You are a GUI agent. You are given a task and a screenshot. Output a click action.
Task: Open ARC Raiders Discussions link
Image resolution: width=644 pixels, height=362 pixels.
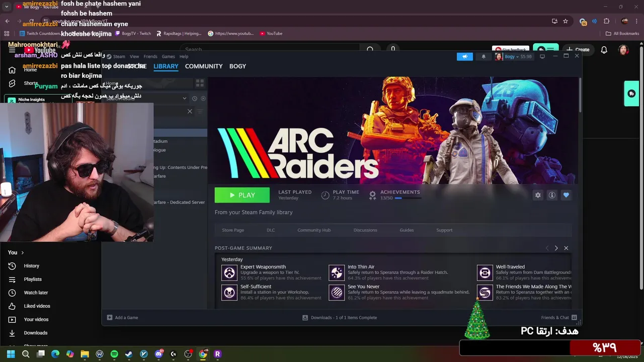click(x=365, y=230)
